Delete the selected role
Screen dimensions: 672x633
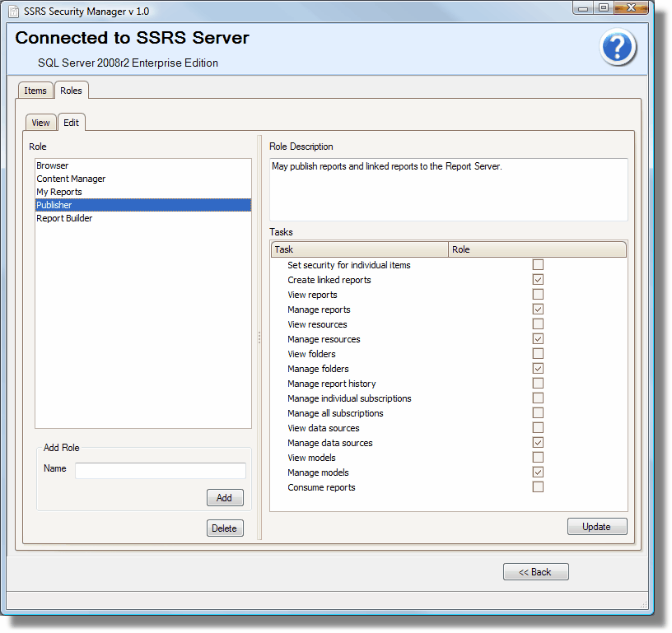pyautogui.click(x=225, y=528)
